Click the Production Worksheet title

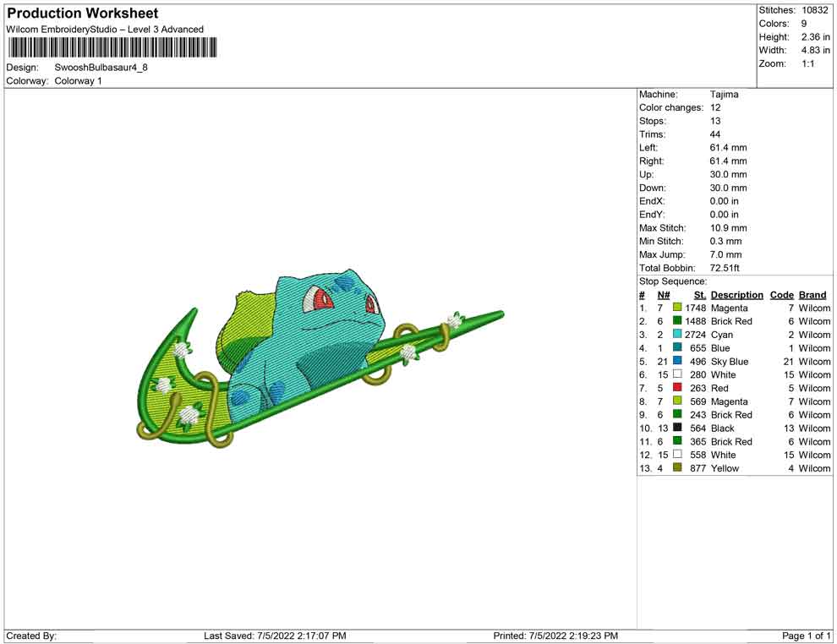coord(82,14)
